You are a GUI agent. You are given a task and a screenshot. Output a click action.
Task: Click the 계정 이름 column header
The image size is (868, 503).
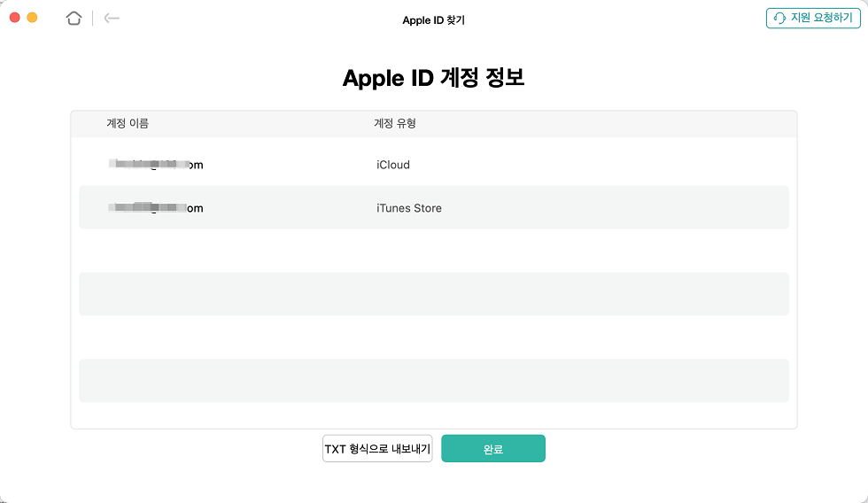pos(128,123)
